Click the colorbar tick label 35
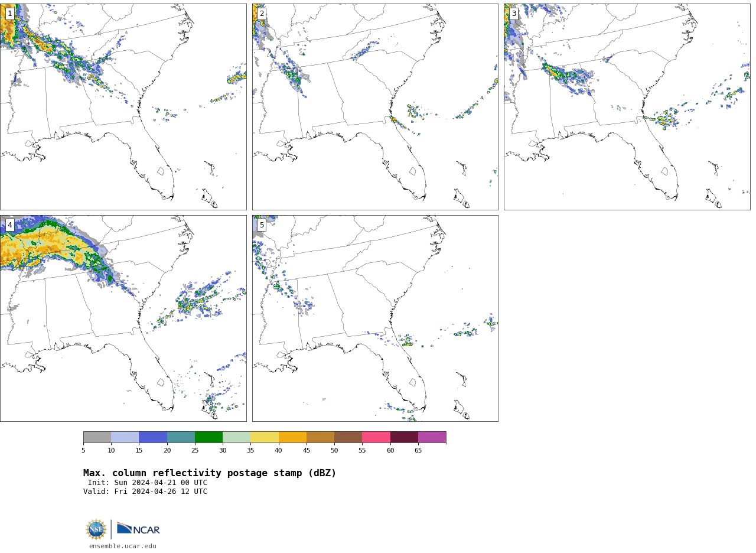The width and height of the screenshot is (756, 553). 250,451
